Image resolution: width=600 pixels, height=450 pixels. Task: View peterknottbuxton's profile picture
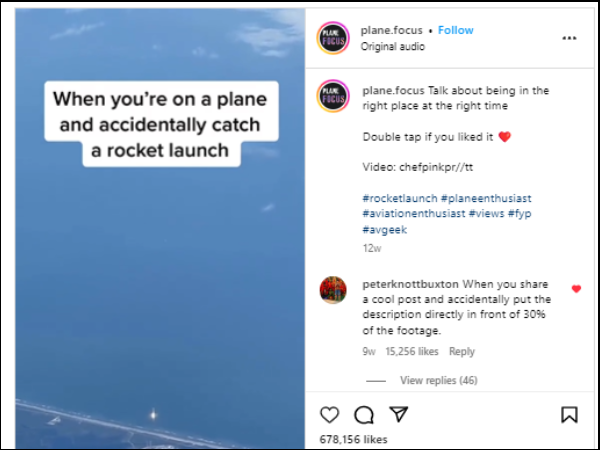tap(333, 290)
